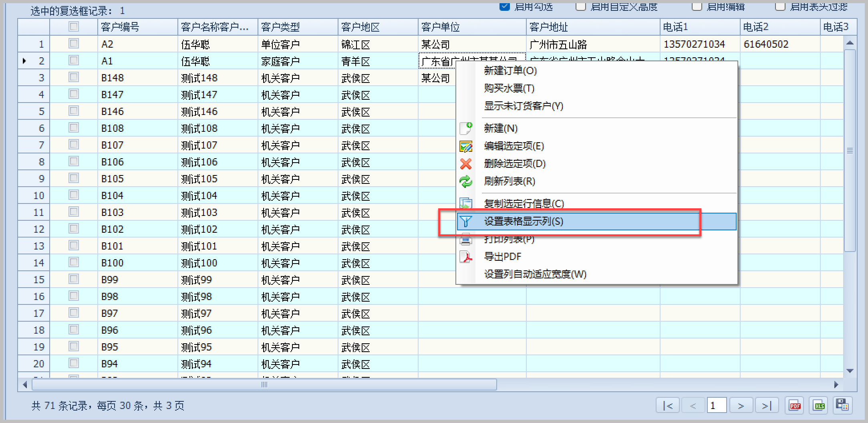This screenshot has width=868, height=423.
Task: Check the checkbox in row B108
Action: click(74, 127)
